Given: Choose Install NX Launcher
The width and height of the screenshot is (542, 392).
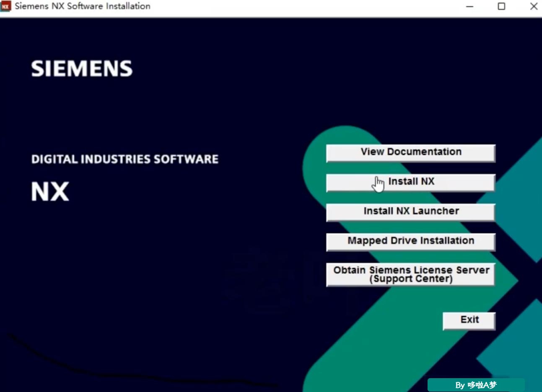Looking at the screenshot, I should tap(411, 212).
